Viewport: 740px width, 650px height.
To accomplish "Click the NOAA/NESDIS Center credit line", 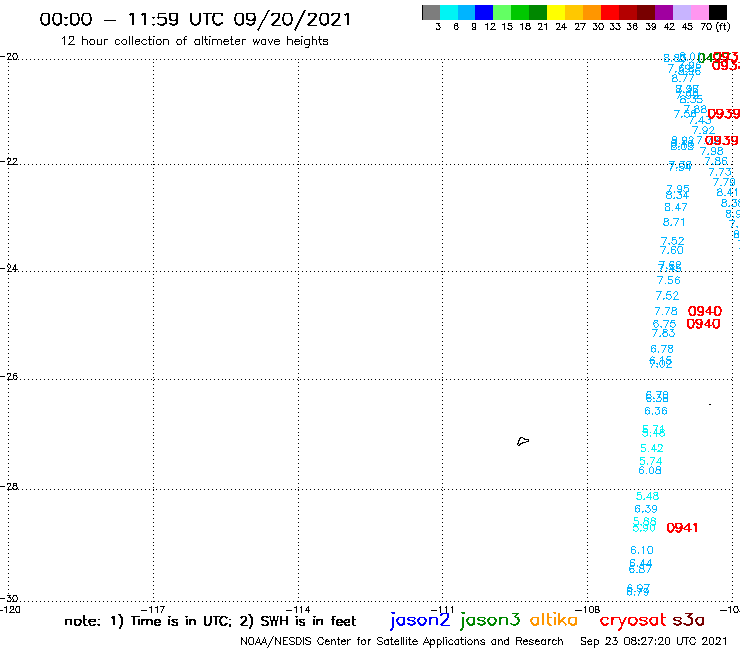I will (x=402, y=641).
